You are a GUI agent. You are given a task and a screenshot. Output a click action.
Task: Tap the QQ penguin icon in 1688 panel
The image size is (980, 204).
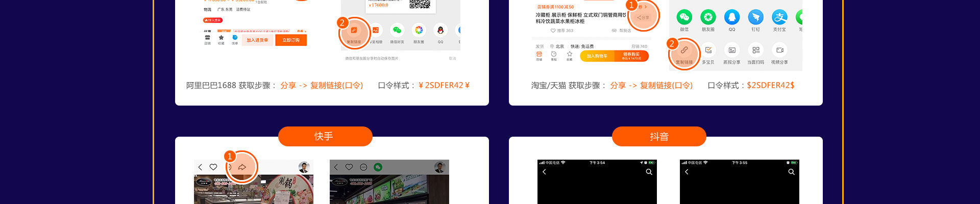[440, 31]
